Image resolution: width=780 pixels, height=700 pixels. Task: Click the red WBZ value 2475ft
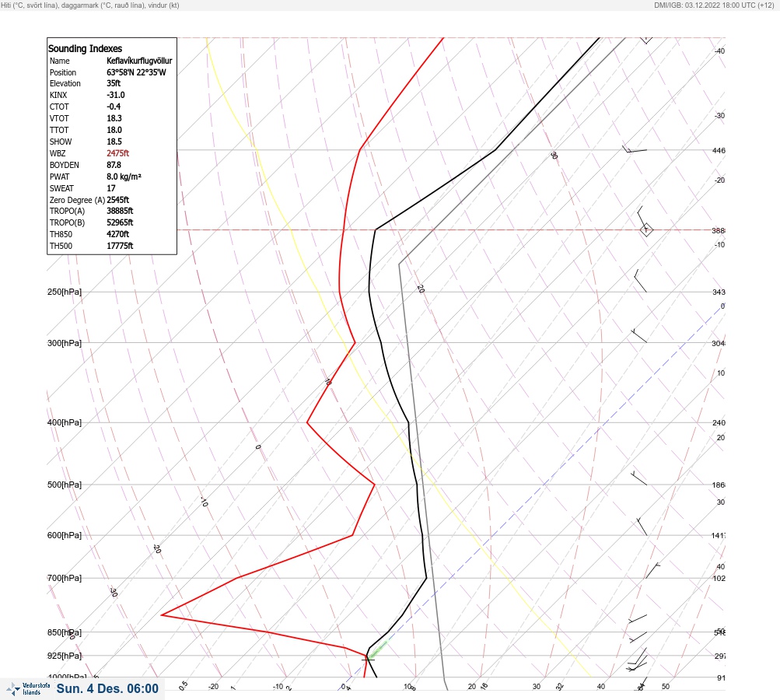[x=118, y=153]
